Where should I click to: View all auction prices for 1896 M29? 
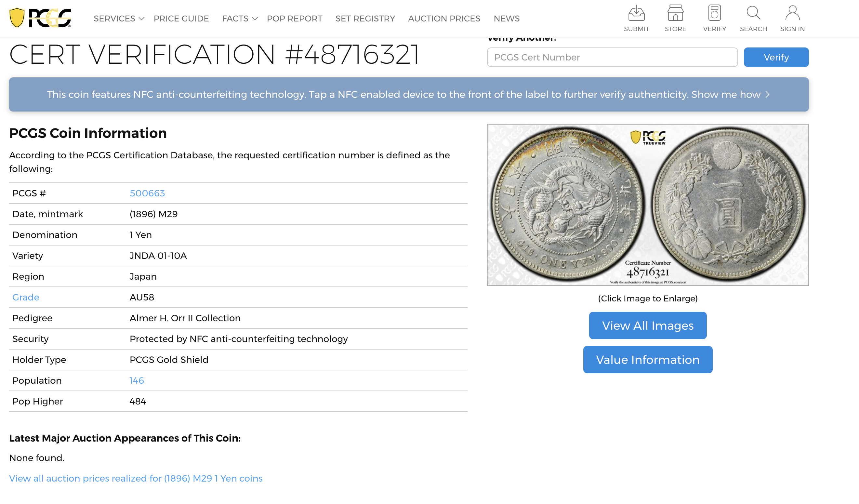tap(136, 478)
